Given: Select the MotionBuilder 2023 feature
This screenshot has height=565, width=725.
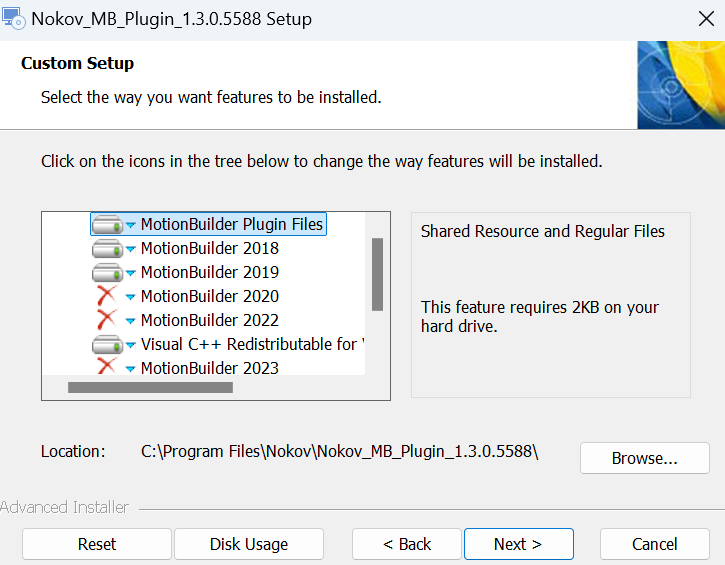Looking at the screenshot, I should (x=209, y=368).
